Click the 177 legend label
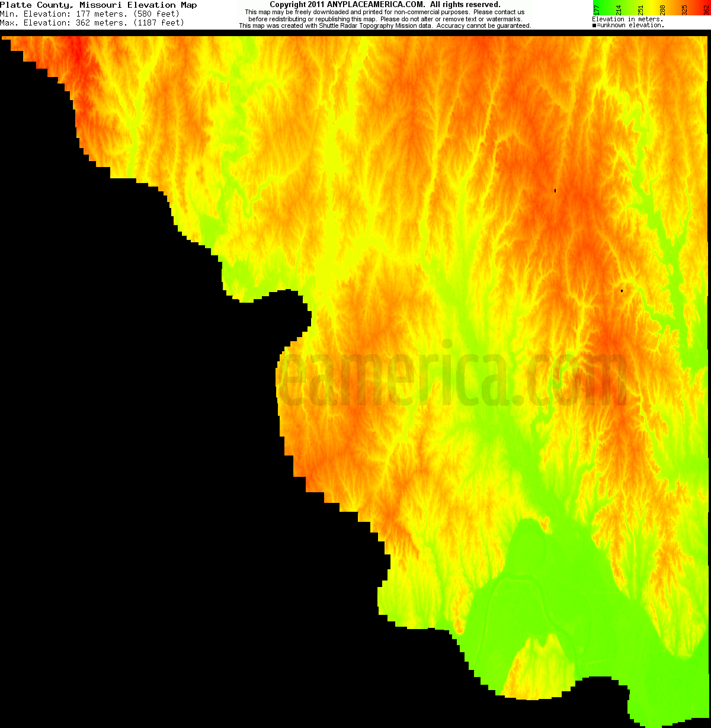The image size is (711, 728). 596,9
